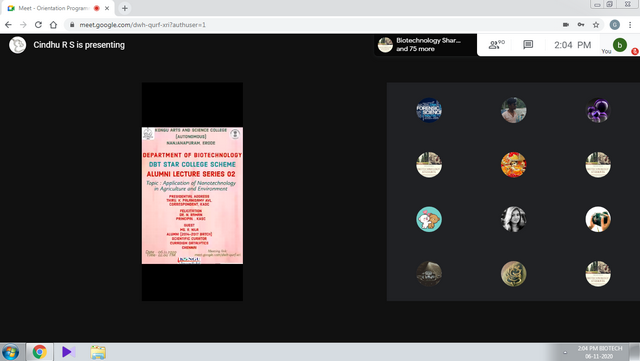Select the Forensic Science participant avatar
The width and height of the screenshot is (640, 361).
[429, 110]
